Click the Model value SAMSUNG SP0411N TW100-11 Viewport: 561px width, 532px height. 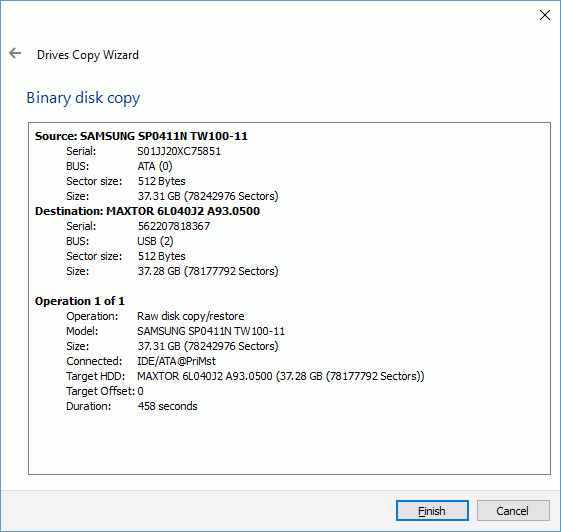point(211,331)
